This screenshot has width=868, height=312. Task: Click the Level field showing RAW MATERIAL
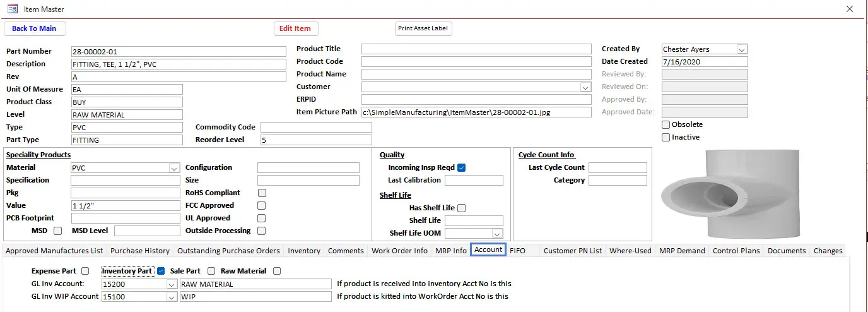(x=126, y=115)
